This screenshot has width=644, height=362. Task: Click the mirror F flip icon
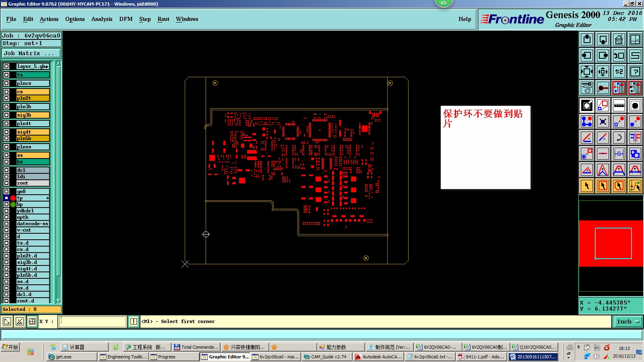point(635,138)
